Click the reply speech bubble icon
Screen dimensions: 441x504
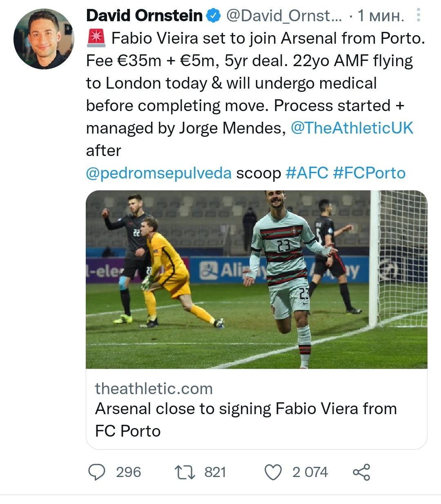coord(97,472)
